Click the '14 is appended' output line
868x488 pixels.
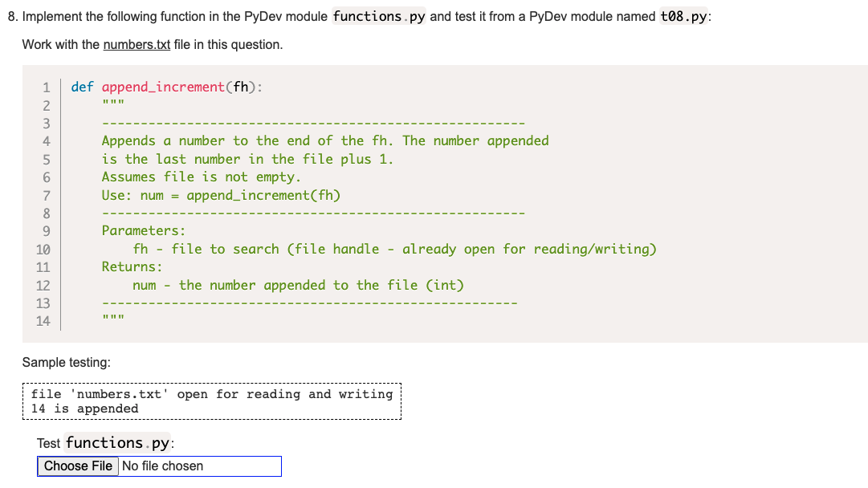coord(84,409)
